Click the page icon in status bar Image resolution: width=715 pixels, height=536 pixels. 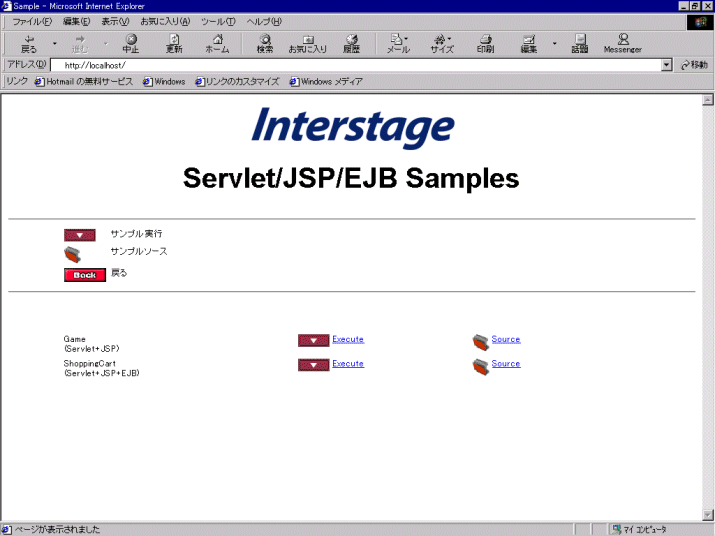6,530
